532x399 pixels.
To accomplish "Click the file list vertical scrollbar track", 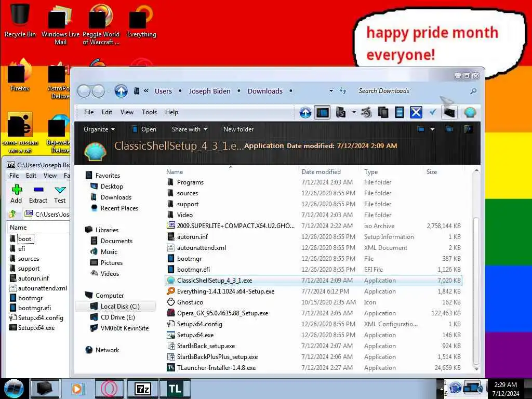I will [476, 195].
